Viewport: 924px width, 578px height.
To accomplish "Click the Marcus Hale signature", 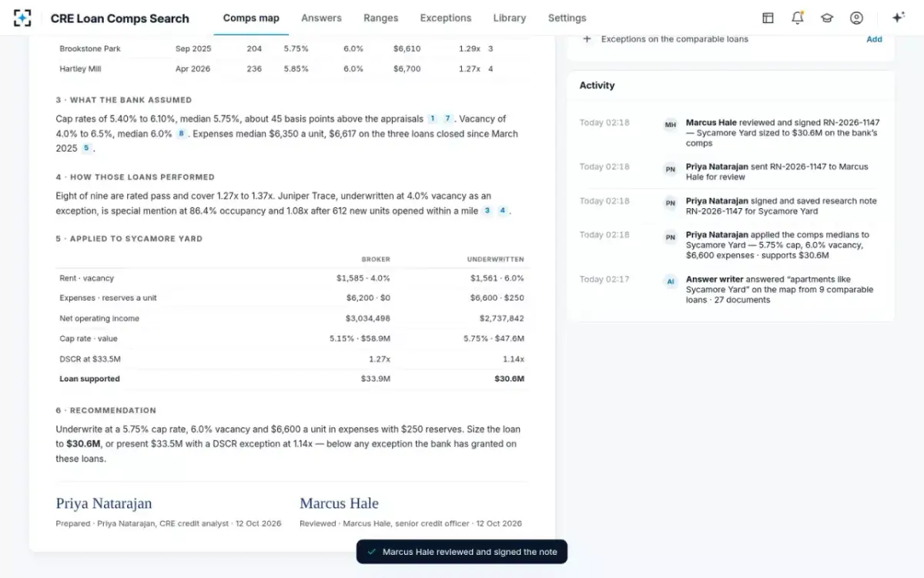I will pos(339,503).
